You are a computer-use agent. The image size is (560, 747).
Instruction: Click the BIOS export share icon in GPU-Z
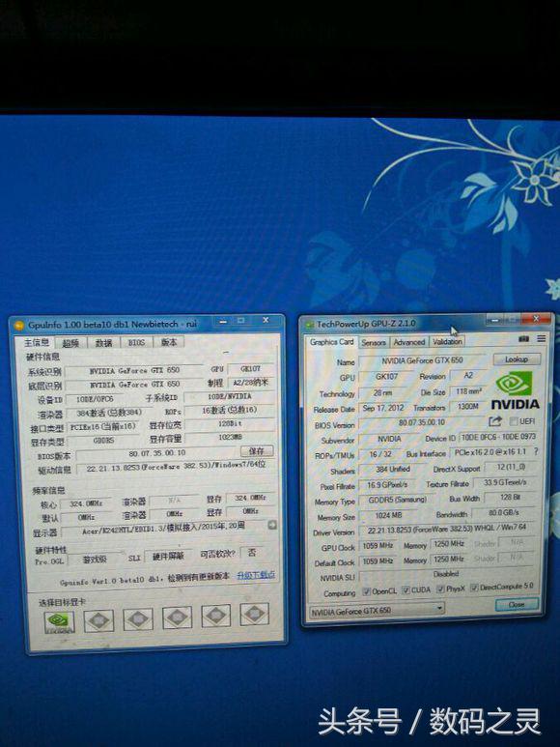[x=495, y=421]
